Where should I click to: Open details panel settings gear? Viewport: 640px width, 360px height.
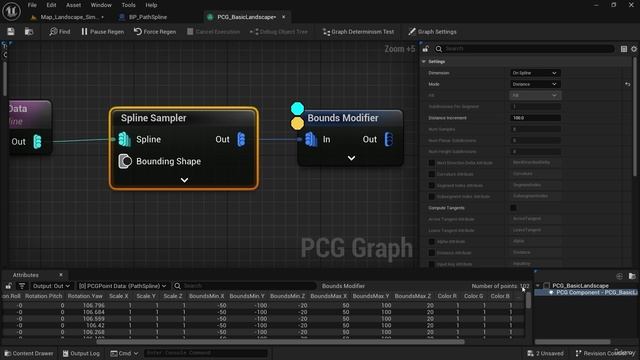pyautogui.click(x=634, y=49)
